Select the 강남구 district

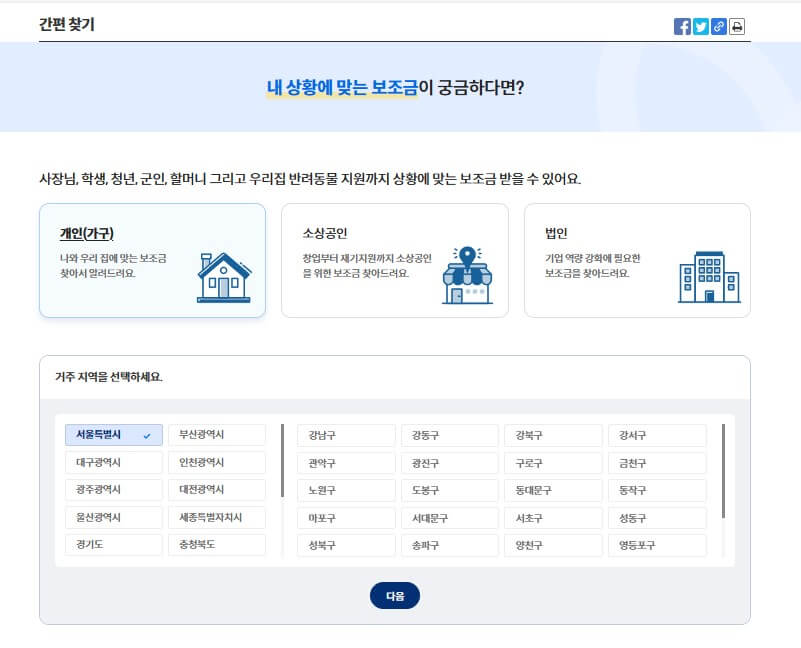(x=345, y=434)
